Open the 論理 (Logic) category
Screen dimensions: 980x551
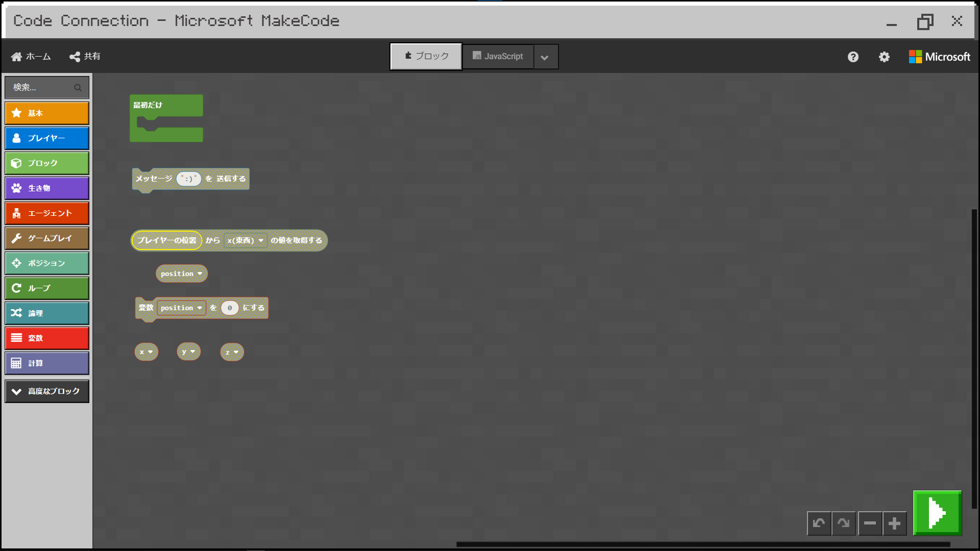coord(46,313)
